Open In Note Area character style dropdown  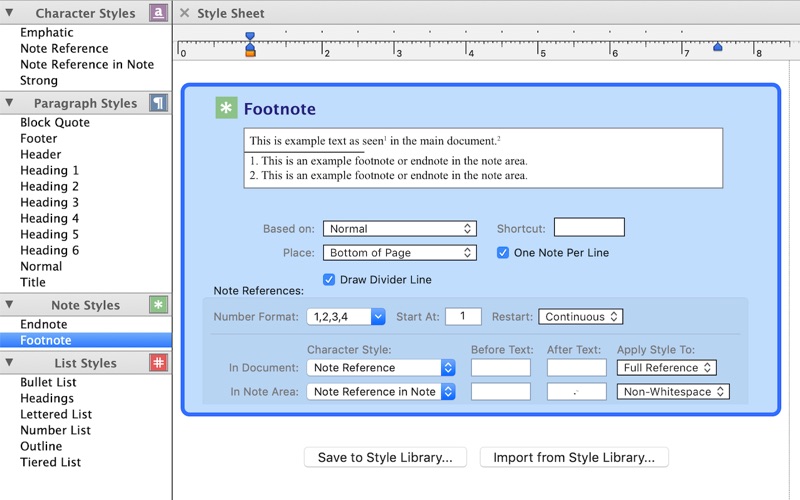click(381, 391)
